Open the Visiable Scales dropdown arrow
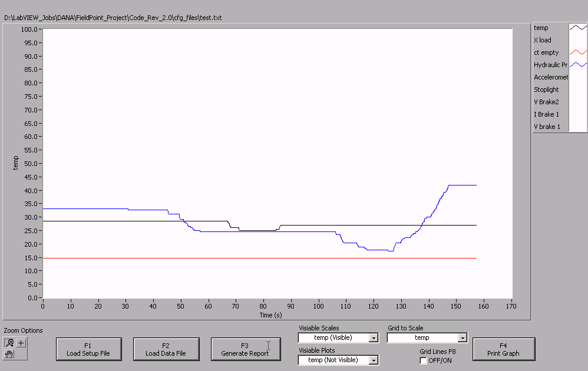The height and width of the screenshot is (371, 588). pos(373,338)
